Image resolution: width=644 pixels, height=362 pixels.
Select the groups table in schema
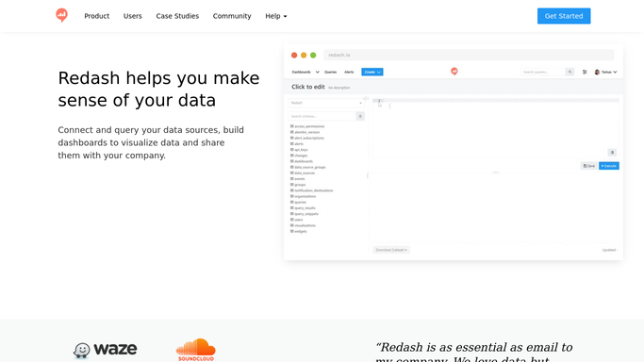click(300, 185)
